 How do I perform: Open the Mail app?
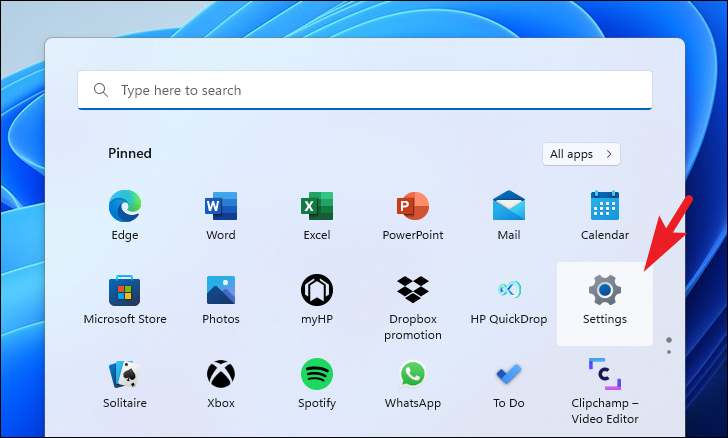(509, 214)
